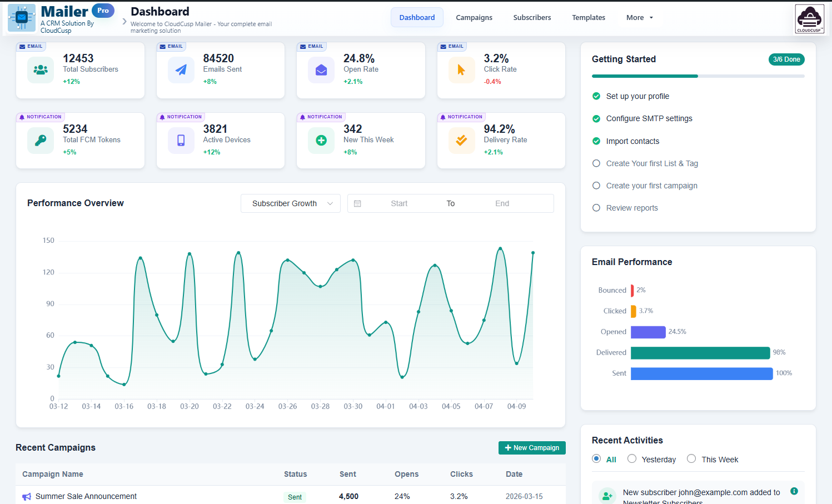Screen dimensions: 832x504
Task: Click the New This Week plus icon
Action: coord(321,140)
